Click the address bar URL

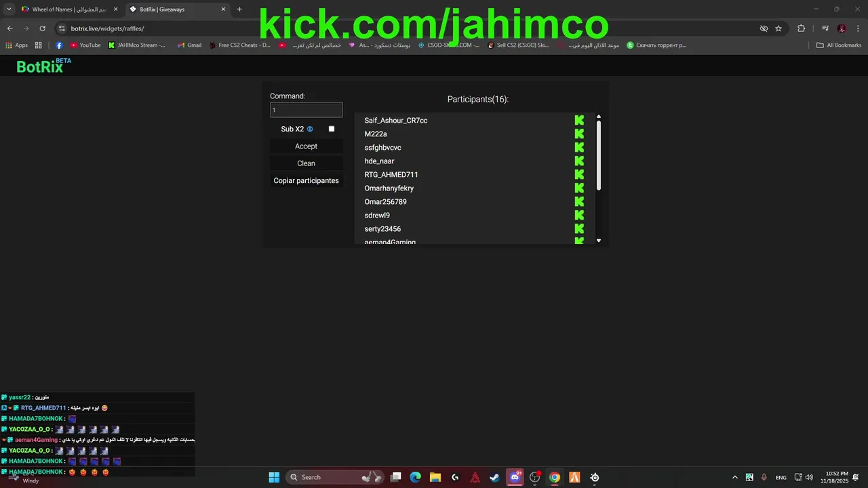coord(107,28)
